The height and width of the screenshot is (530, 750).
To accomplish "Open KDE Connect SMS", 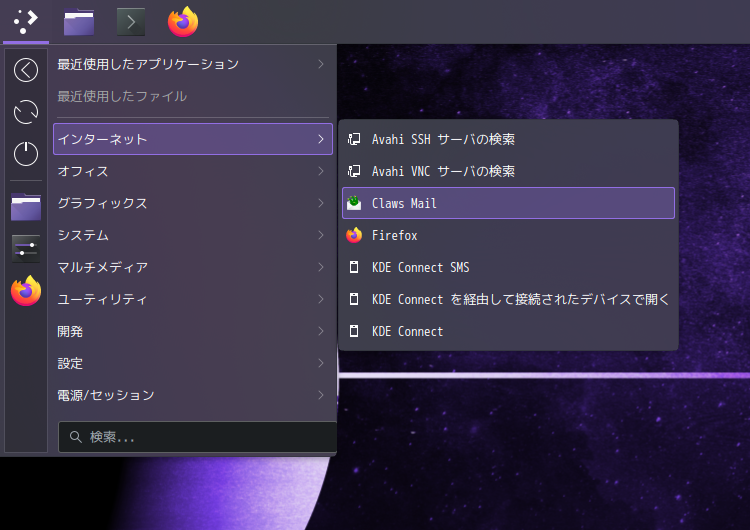I will (x=508, y=267).
